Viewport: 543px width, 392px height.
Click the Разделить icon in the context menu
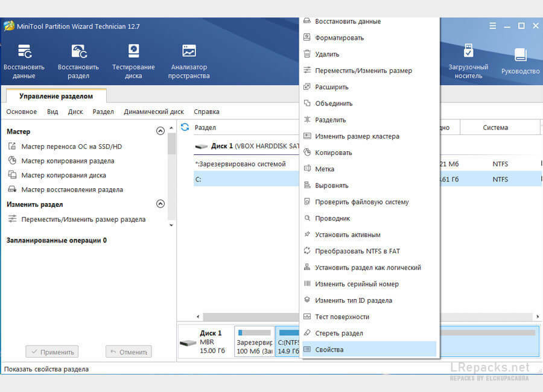(307, 119)
